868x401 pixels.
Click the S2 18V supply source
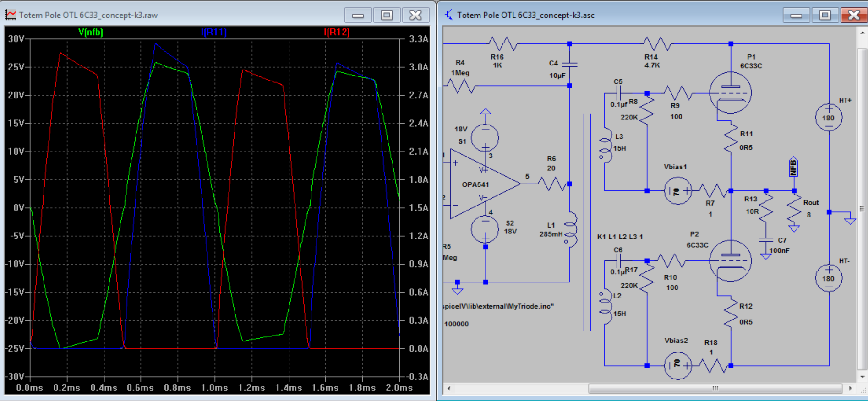click(485, 229)
